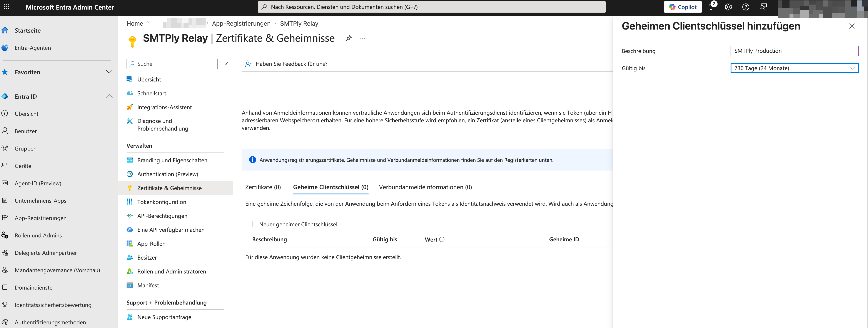The height and width of the screenshot is (328, 868).
Task: Select the Integrations-Assistent
Action: pos(164,107)
